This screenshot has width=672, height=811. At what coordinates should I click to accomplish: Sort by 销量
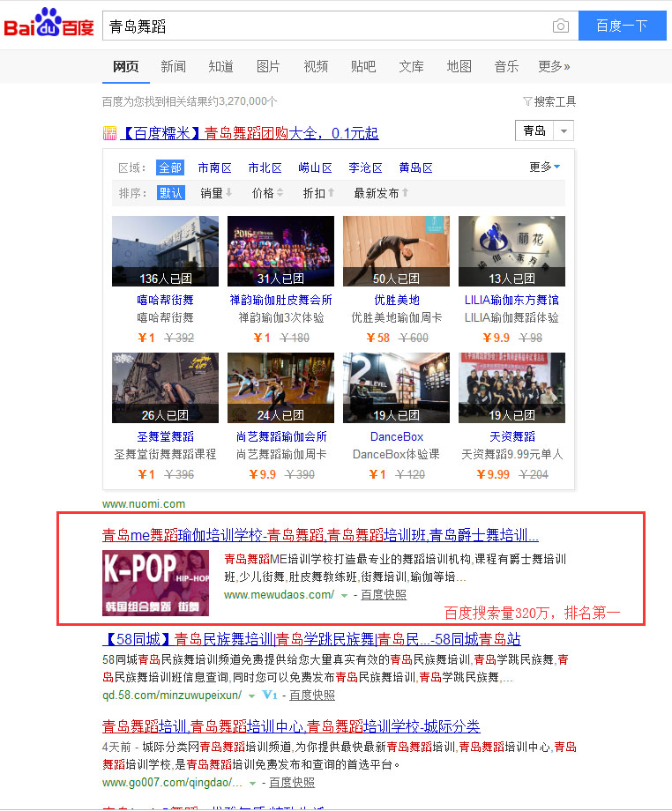point(216,193)
